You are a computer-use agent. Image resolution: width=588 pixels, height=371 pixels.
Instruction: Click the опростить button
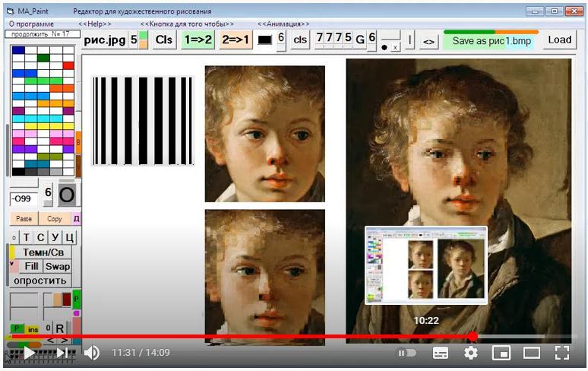40,281
